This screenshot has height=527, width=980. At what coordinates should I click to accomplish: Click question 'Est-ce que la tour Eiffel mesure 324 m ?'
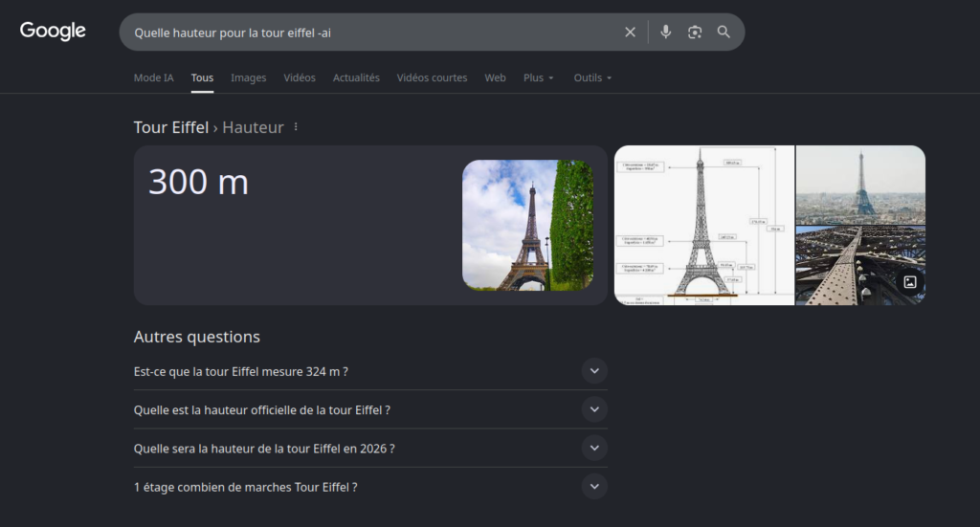240,371
